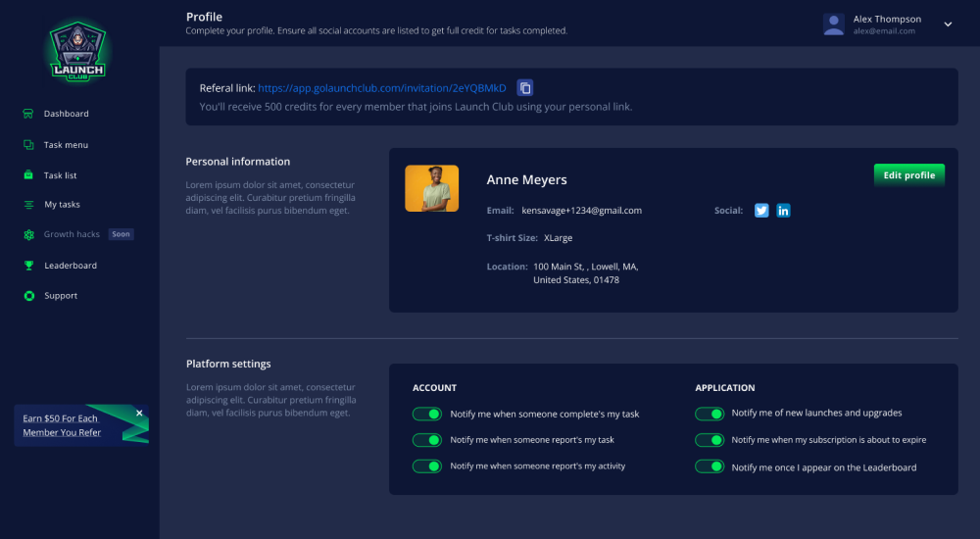Click the Profile page title
This screenshot has height=539, width=980.
204,17
